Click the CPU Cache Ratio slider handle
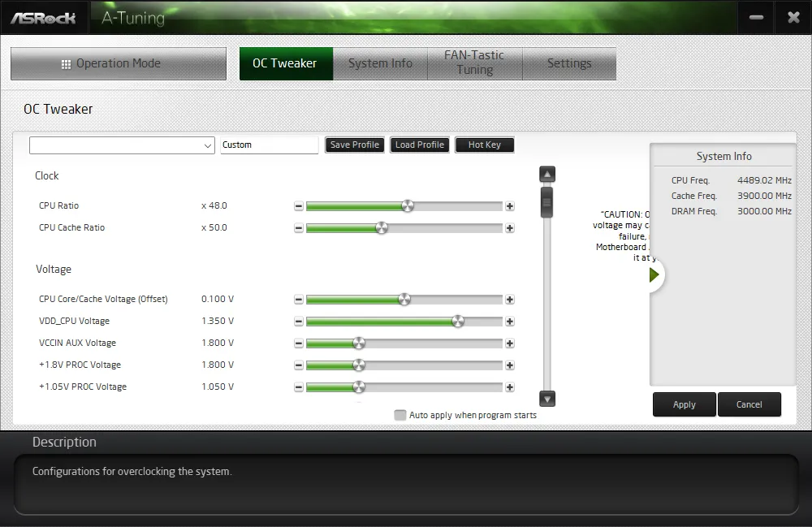 point(382,228)
